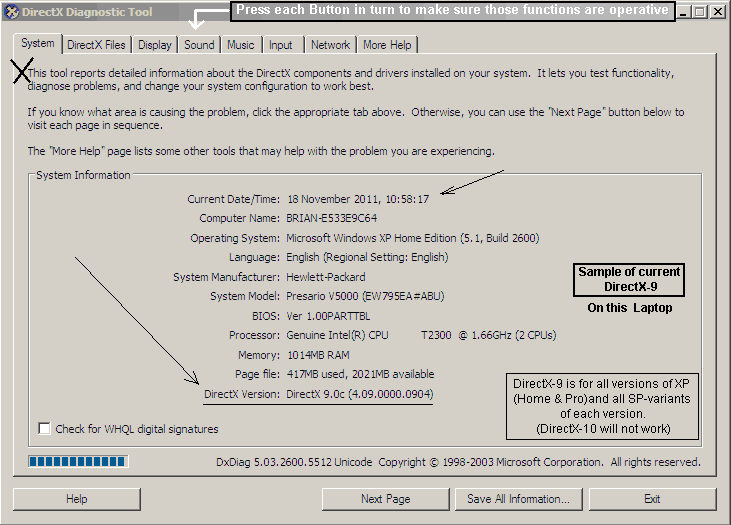Click the DirectX Diagnostic Tool title icon

(11, 12)
